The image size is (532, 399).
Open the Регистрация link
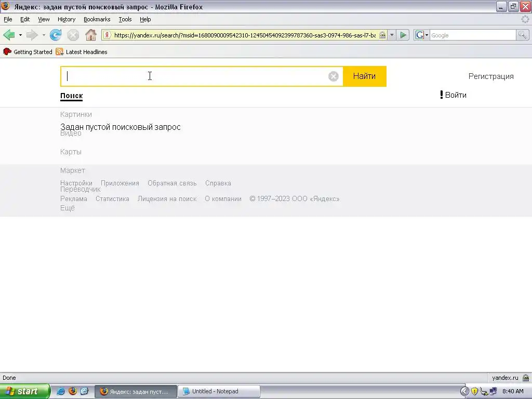[x=491, y=76]
